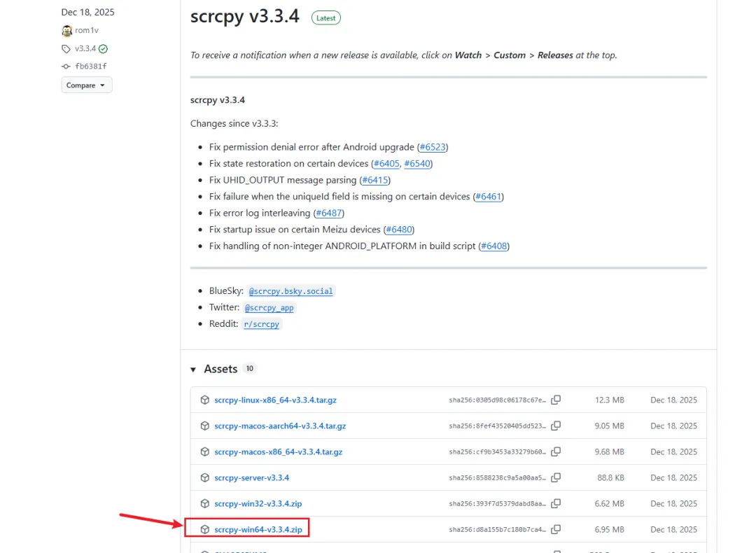Open issue #6408 link
Viewport: 756px width, 553px height.
pos(493,246)
